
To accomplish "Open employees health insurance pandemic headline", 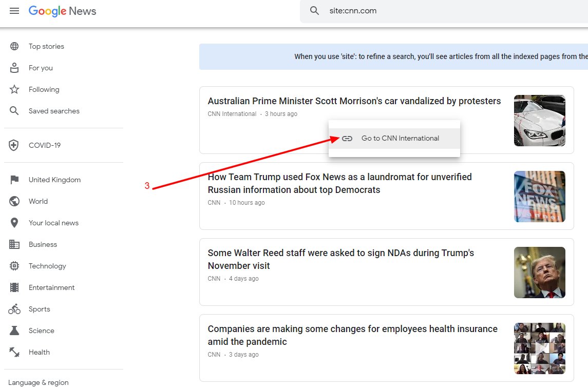I will tap(352, 335).
